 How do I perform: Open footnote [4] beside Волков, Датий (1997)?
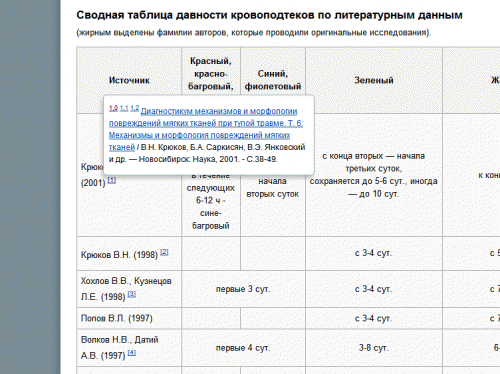132,353
